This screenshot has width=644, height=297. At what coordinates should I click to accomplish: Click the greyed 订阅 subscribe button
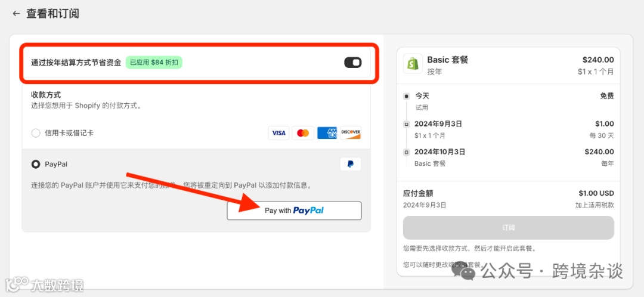[x=508, y=228]
